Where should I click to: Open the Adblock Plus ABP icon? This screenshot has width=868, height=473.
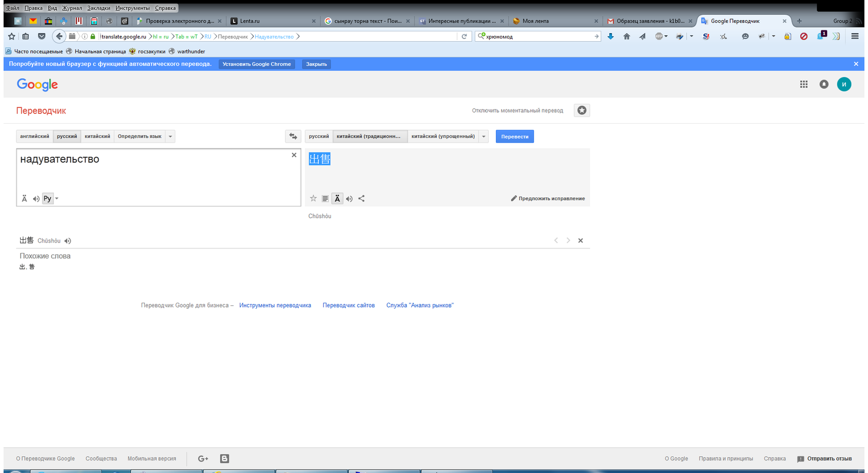click(x=659, y=36)
